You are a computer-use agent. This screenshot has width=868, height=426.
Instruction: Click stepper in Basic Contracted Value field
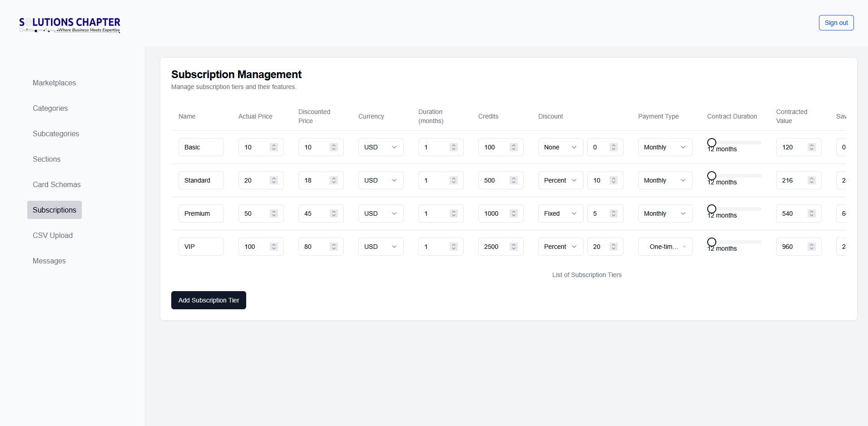(x=811, y=147)
